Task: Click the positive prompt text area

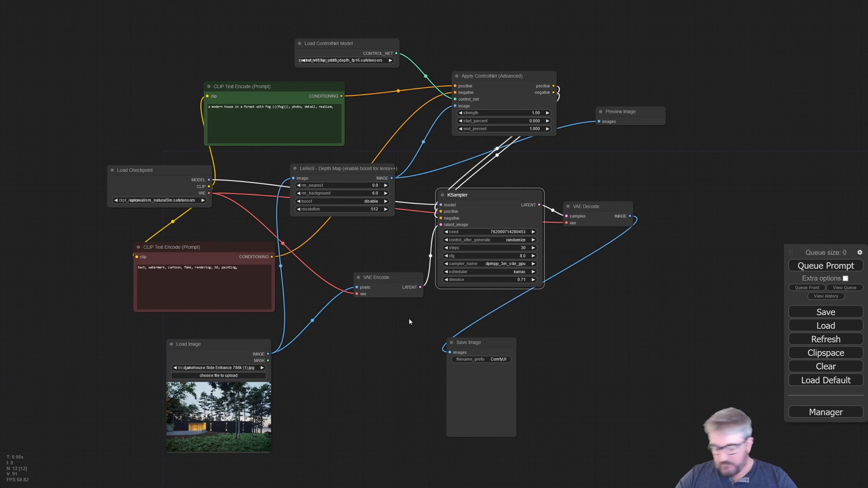Action: pos(274,123)
